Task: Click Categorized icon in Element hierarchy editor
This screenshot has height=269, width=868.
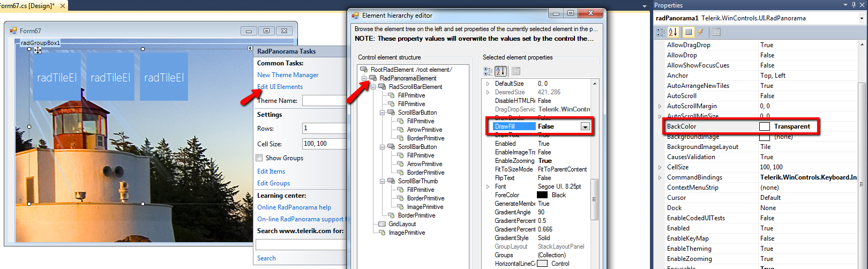Action: [488, 71]
